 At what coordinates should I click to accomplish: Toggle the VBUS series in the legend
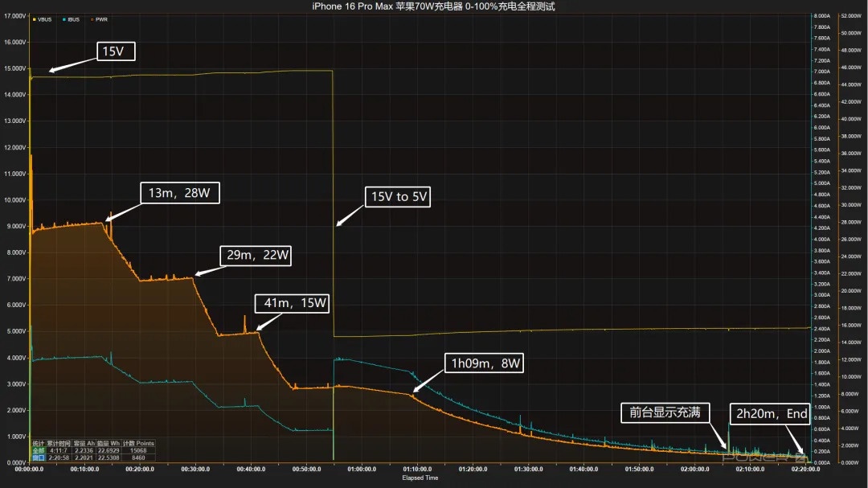click(42, 19)
